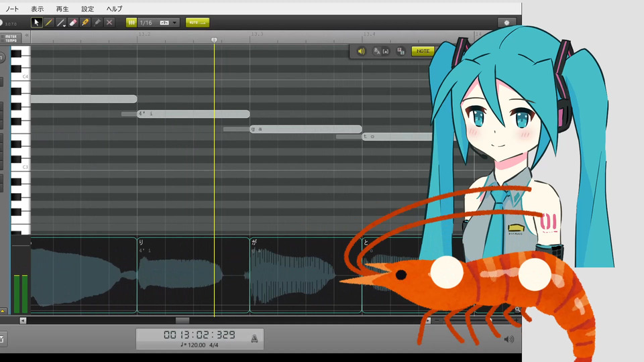Select the note labeled g a
This screenshot has height=362, width=644.
(x=306, y=129)
